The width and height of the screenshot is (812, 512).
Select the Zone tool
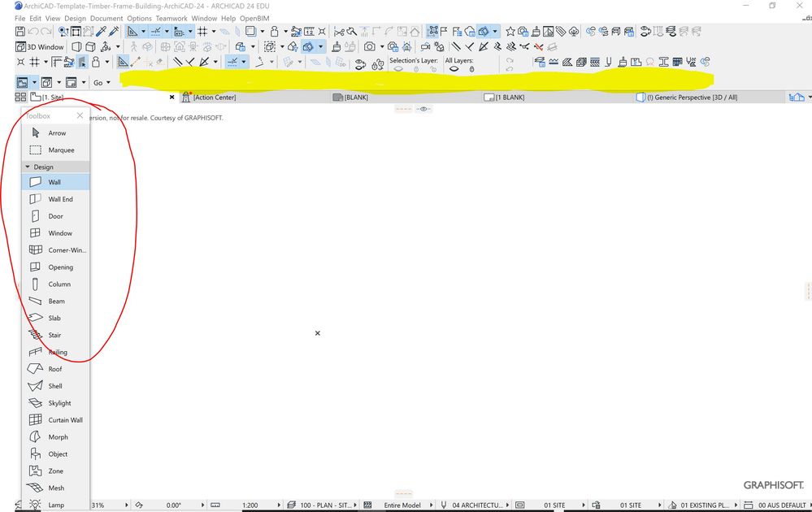point(54,471)
